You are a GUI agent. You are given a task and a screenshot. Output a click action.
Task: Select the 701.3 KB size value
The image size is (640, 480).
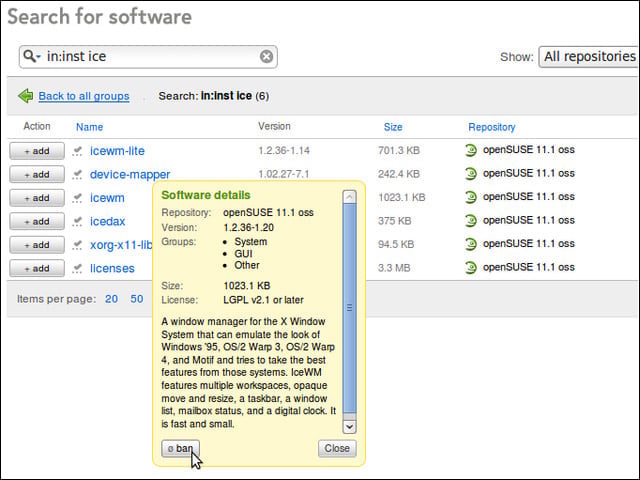[x=399, y=151]
